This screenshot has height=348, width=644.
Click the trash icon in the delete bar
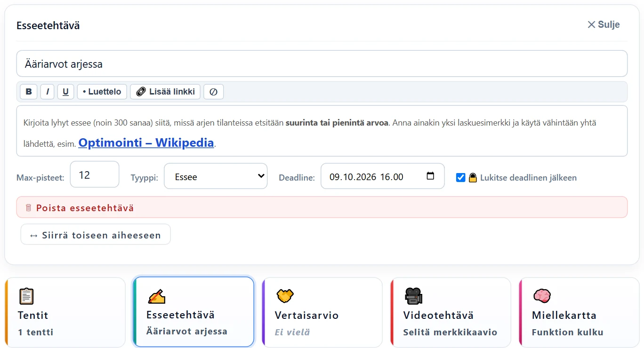[29, 207]
